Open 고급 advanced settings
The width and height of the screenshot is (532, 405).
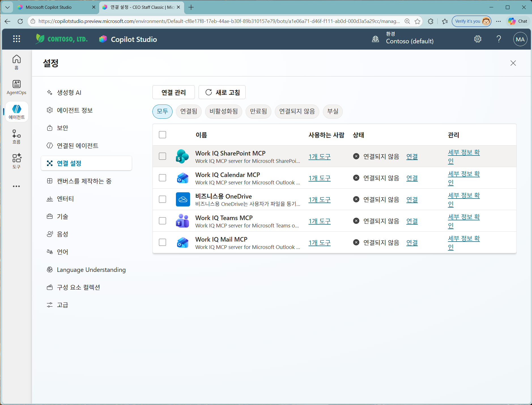86,305
